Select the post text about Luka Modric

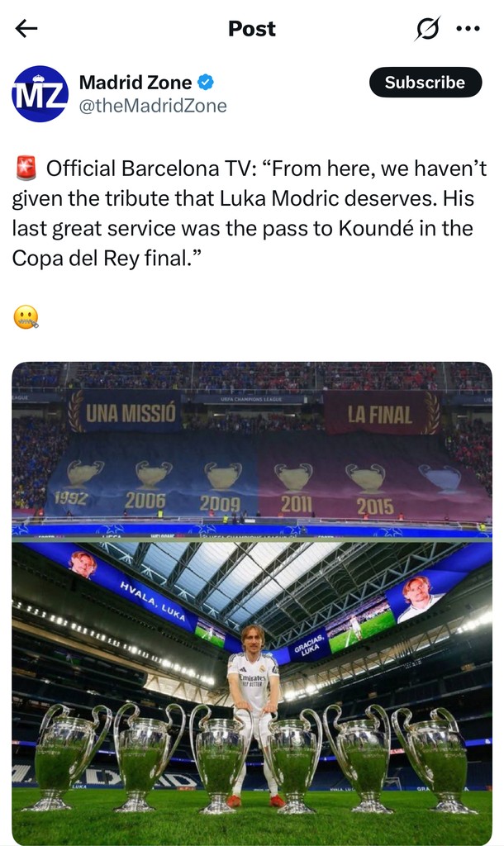pos(250,213)
